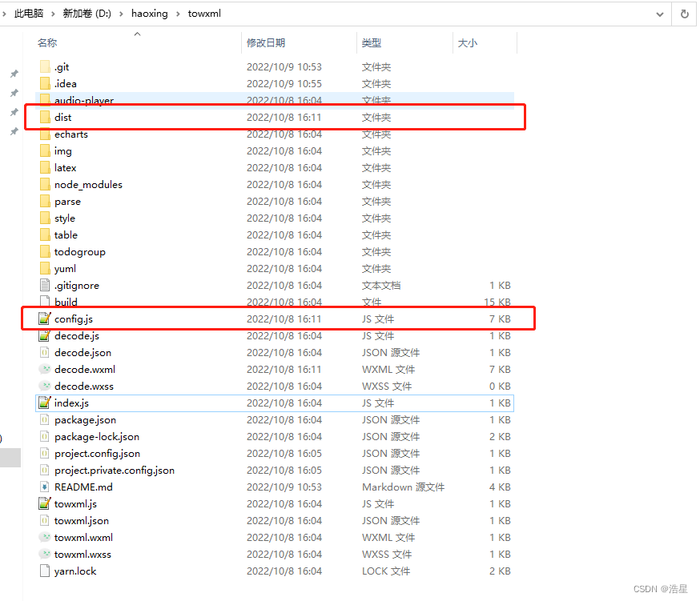The width and height of the screenshot is (700, 601).
Task: Click the .idea folder icon
Action: [x=45, y=83]
